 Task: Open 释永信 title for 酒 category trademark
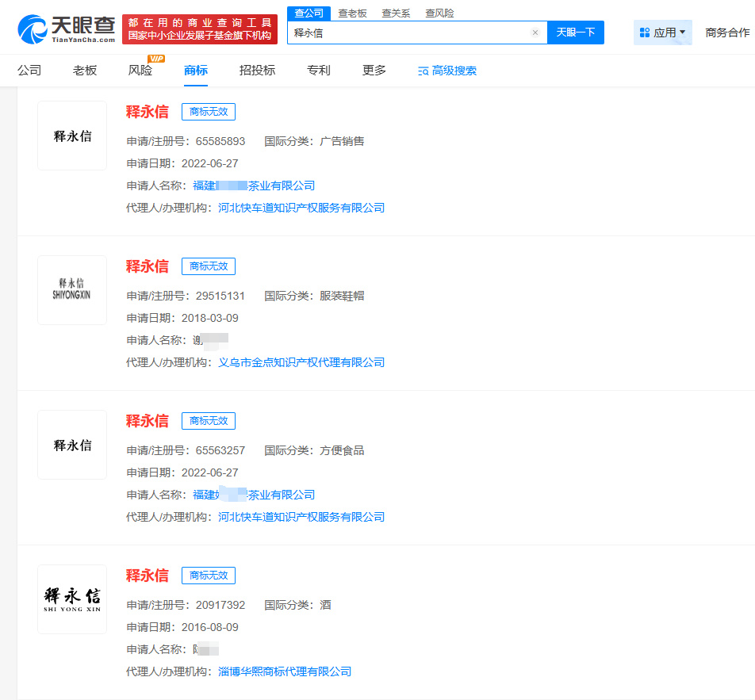tap(148, 576)
